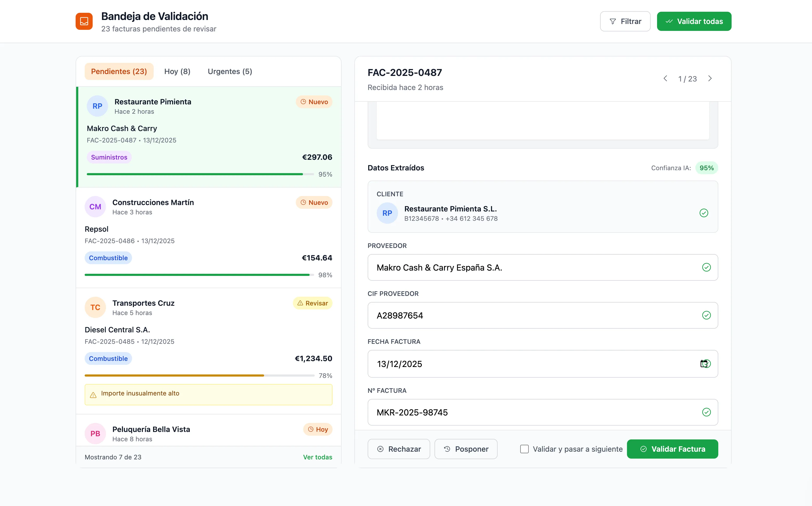This screenshot has height=506, width=812.
Task: Click the RP avatar in Cliente card
Action: point(387,213)
